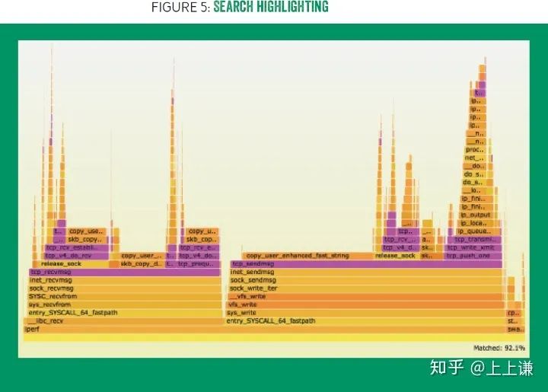Screen dimensions: 548x392
Task: Select tcp_v4_d.. frame above right release_sock
Action: coord(400,247)
